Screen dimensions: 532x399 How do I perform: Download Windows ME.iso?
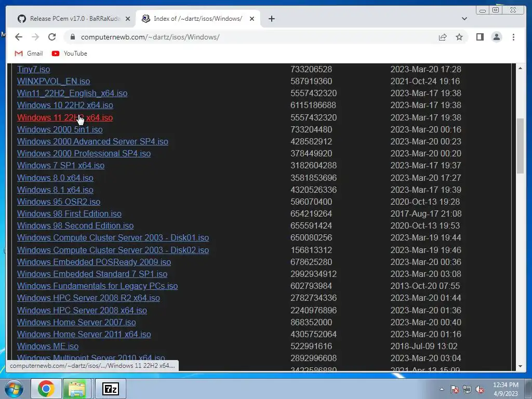(x=48, y=347)
